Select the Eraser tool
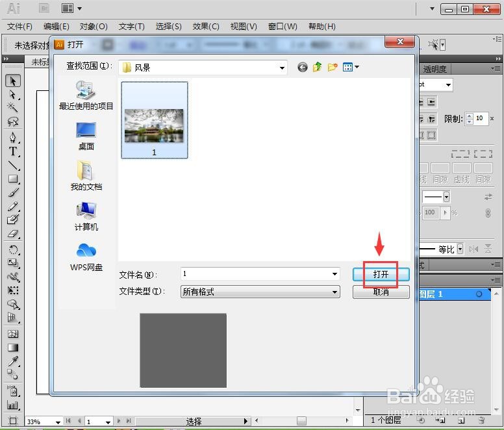Image resolution: width=504 pixels, height=430 pixels. [13, 234]
